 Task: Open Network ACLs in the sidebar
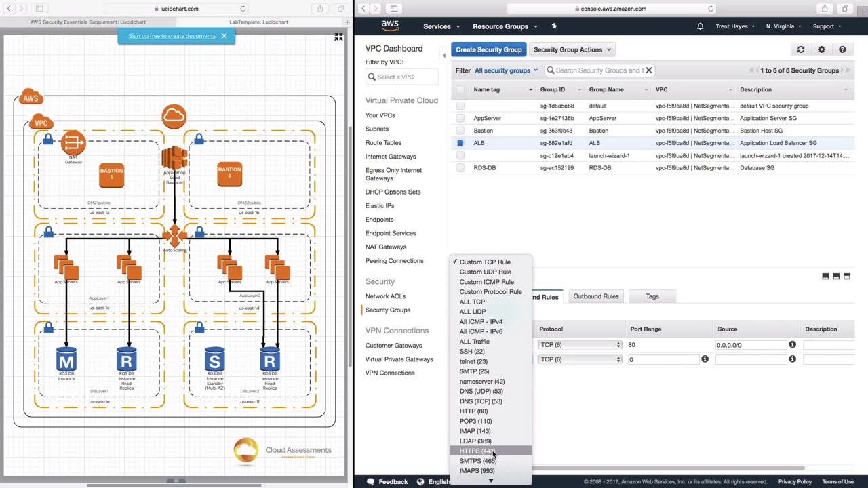coord(385,296)
